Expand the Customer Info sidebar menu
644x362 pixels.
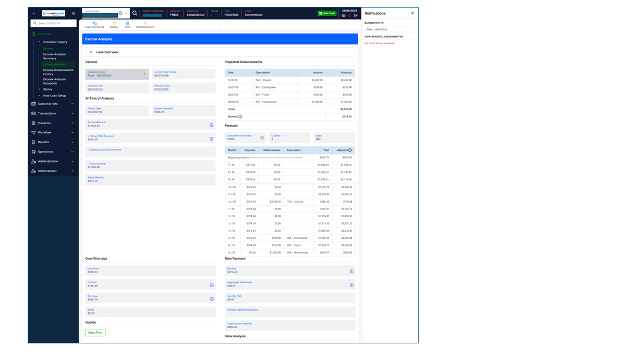[73, 104]
